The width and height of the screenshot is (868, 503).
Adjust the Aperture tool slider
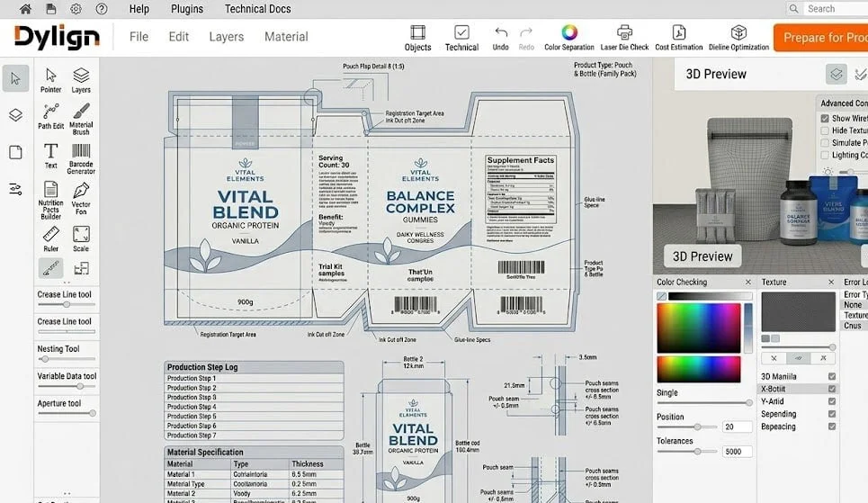[67, 413]
